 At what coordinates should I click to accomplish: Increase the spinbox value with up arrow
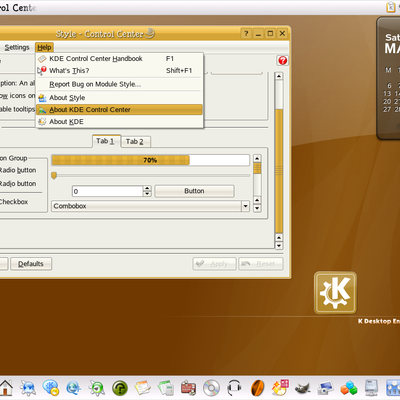pyautogui.click(x=147, y=189)
